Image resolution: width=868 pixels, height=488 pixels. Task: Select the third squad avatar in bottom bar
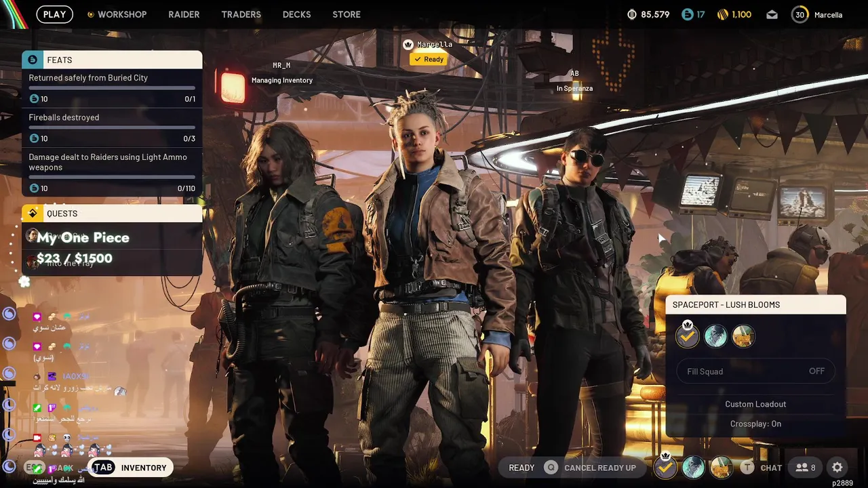point(721,467)
